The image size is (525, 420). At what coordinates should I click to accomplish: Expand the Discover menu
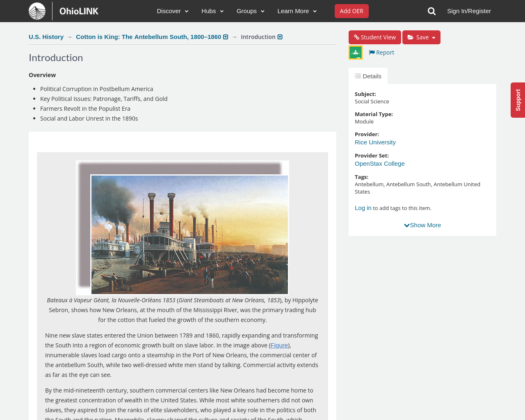pyautogui.click(x=173, y=11)
